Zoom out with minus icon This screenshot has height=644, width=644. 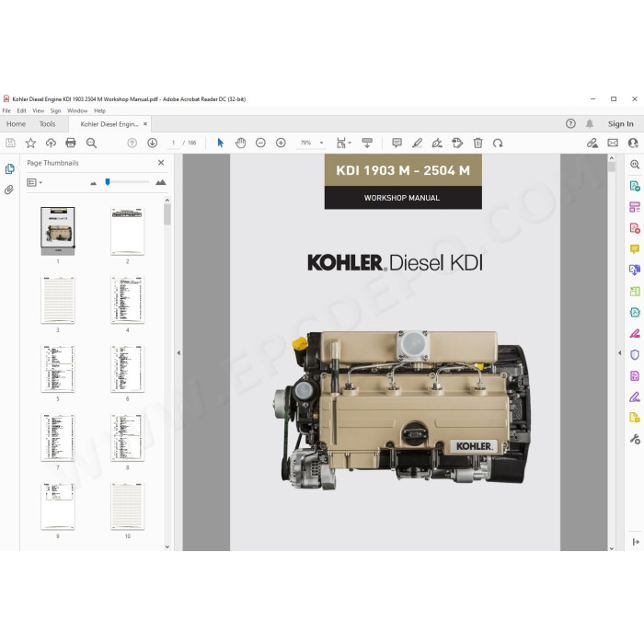click(x=260, y=143)
